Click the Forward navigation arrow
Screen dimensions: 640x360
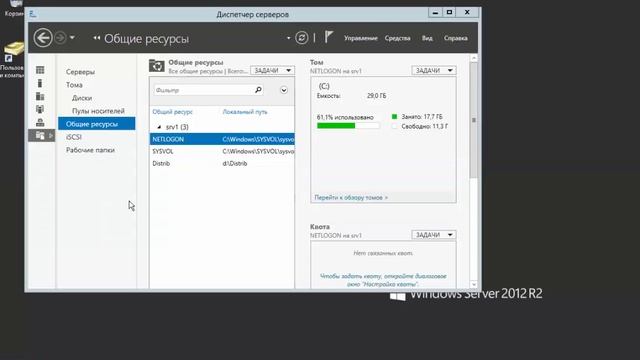click(60, 38)
